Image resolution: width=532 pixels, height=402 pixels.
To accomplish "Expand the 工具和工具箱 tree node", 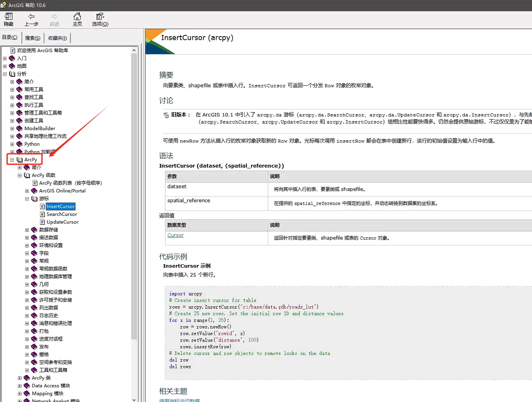I will coord(27,370).
